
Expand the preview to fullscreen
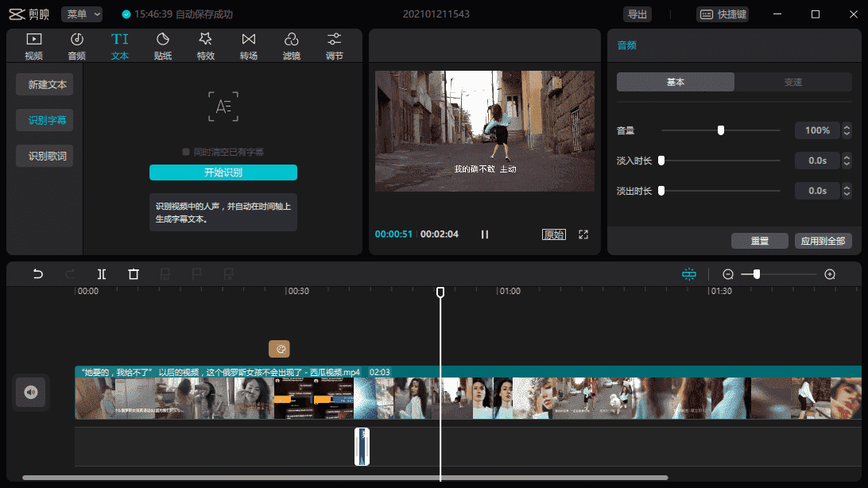point(584,234)
